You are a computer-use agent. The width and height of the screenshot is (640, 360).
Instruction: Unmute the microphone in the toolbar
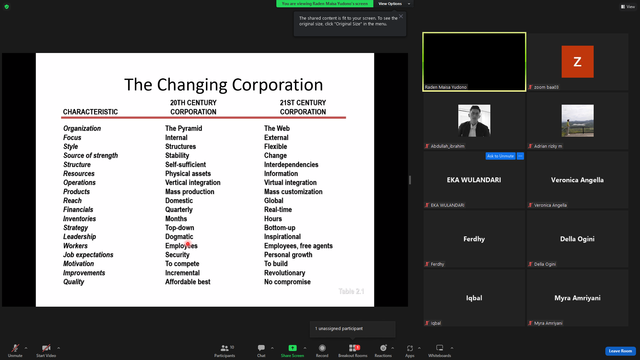[x=15, y=350]
